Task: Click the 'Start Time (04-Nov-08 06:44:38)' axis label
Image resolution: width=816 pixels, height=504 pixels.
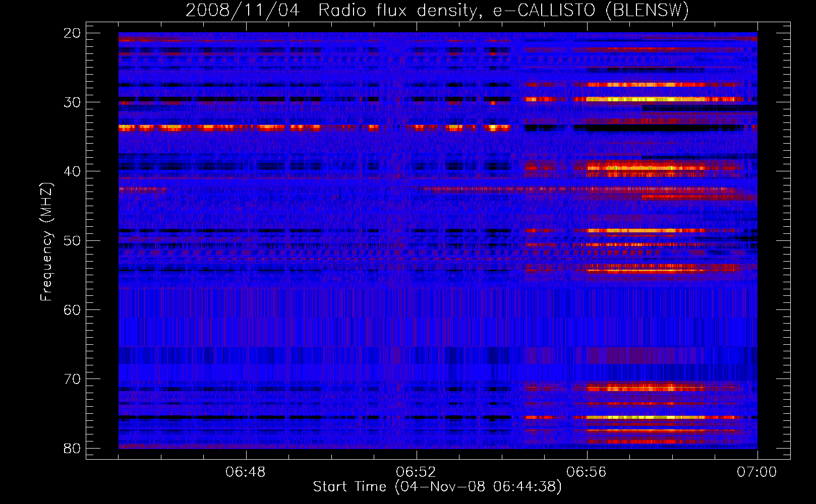Action: (437, 487)
